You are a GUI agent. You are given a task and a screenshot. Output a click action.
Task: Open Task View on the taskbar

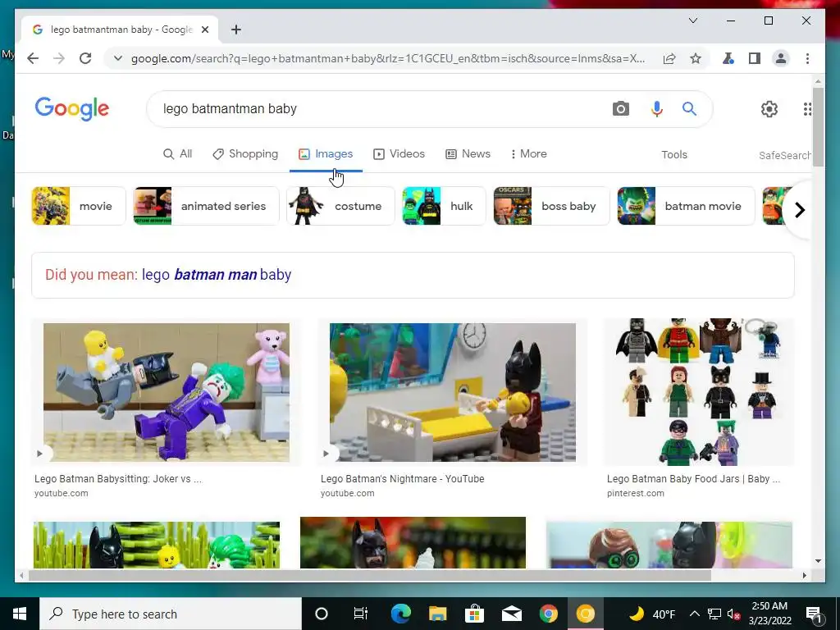click(x=361, y=614)
